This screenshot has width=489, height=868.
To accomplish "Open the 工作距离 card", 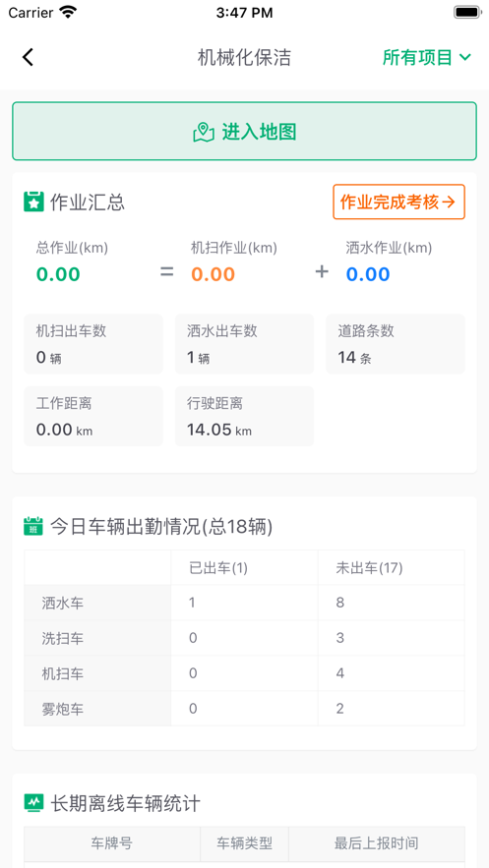I will [93, 416].
